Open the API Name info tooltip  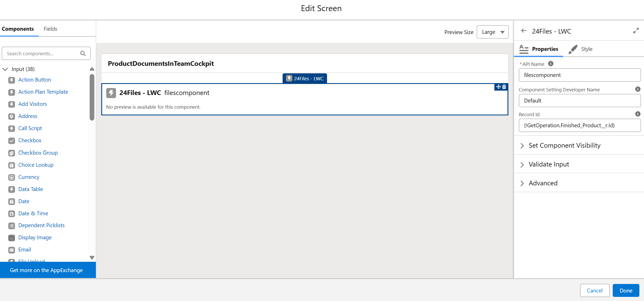(x=551, y=64)
